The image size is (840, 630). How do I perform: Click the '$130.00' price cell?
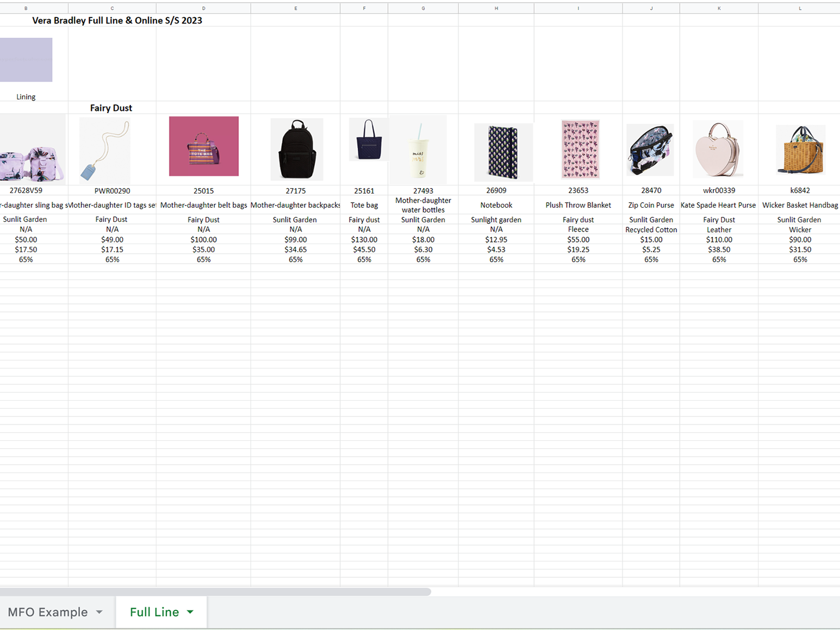click(364, 240)
